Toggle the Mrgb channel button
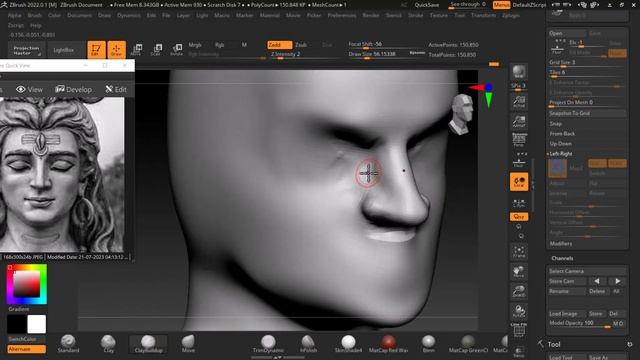This screenshot has height=360, width=640. (195, 45)
